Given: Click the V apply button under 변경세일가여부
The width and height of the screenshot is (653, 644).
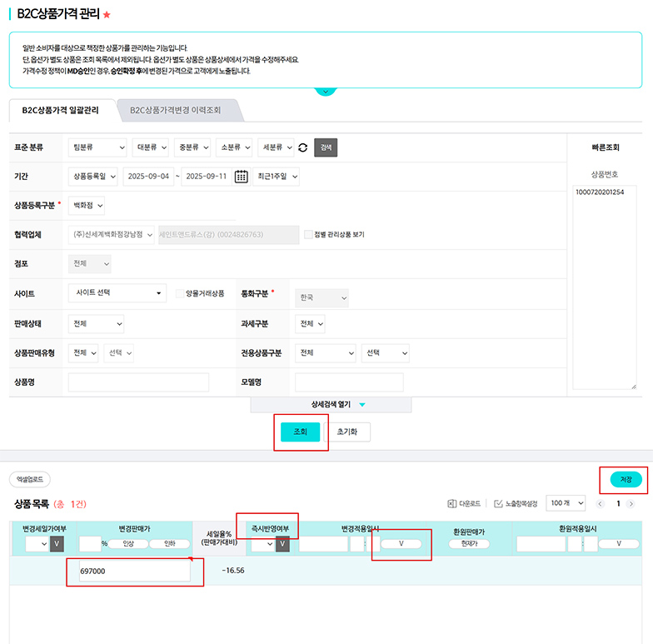Looking at the screenshot, I should point(57,544).
